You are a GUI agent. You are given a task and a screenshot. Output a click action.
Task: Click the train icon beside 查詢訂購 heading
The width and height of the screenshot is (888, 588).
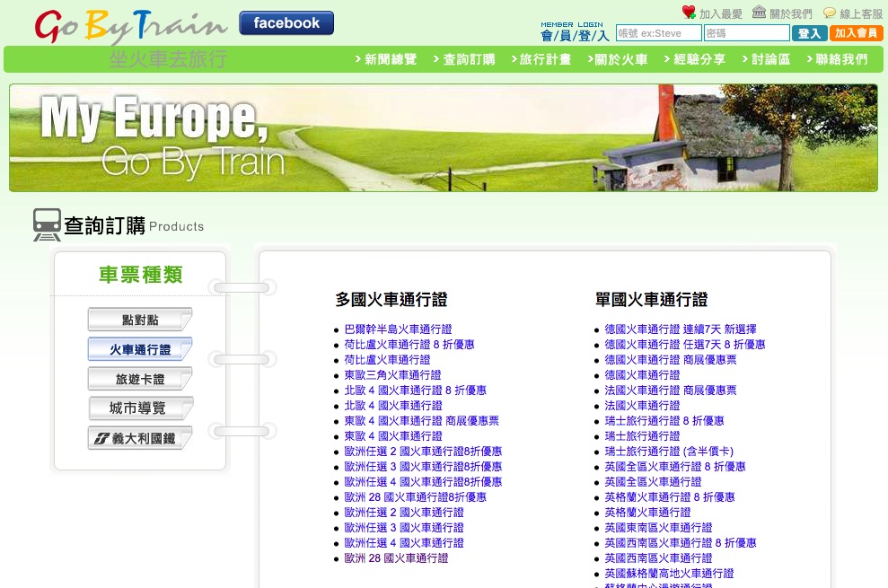(47, 225)
